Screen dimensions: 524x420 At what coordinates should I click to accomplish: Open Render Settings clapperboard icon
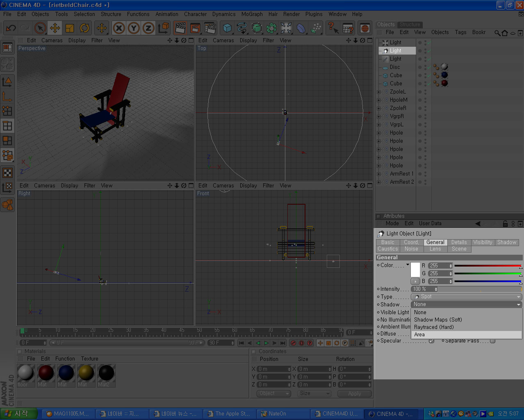[210, 28]
